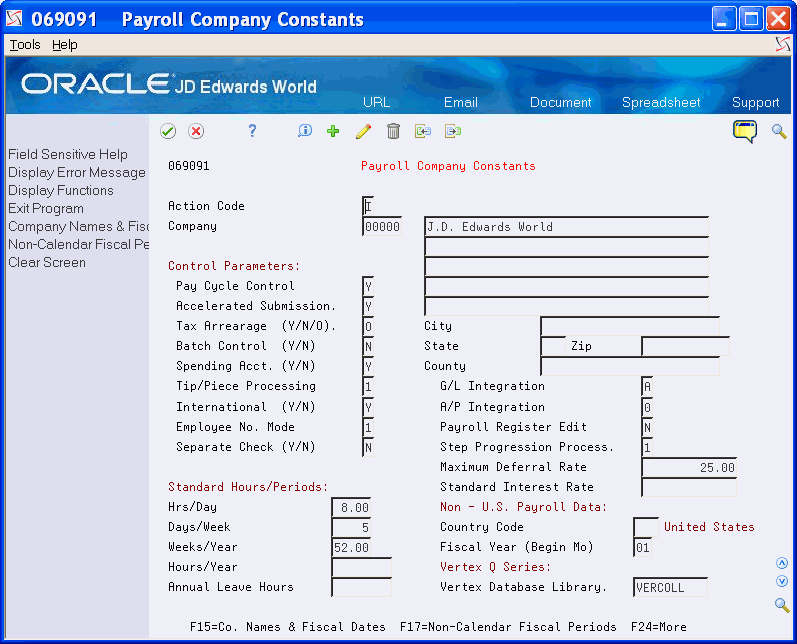Click the red X cancel icon

[196, 131]
